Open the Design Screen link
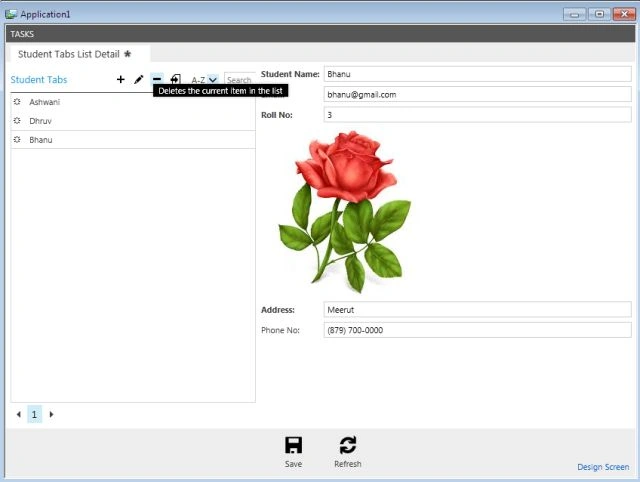This screenshot has width=640, height=482. [603, 467]
